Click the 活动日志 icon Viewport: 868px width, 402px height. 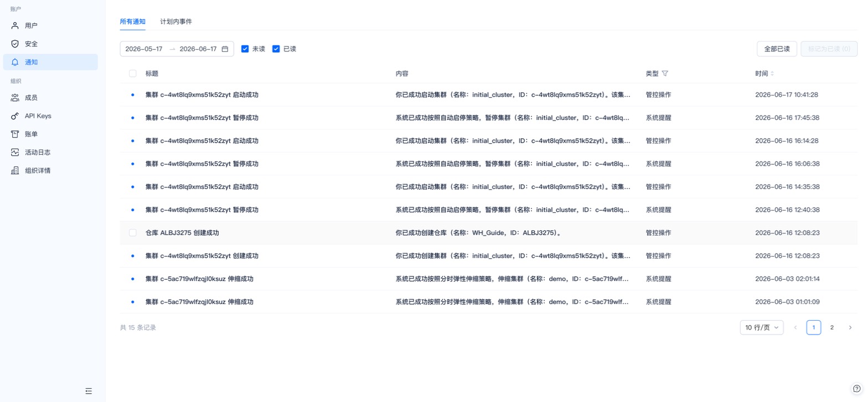tap(15, 153)
